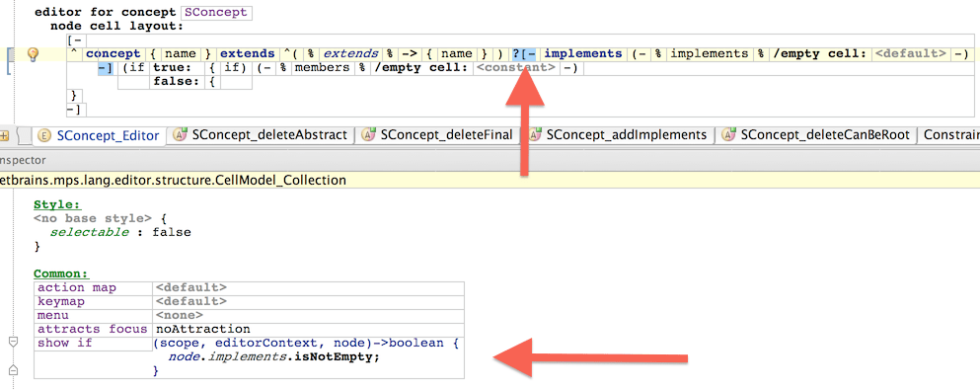Click the SConcept_deleteAbstract tab icon
The image size is (980, 390).
click(x=181, y=134)
